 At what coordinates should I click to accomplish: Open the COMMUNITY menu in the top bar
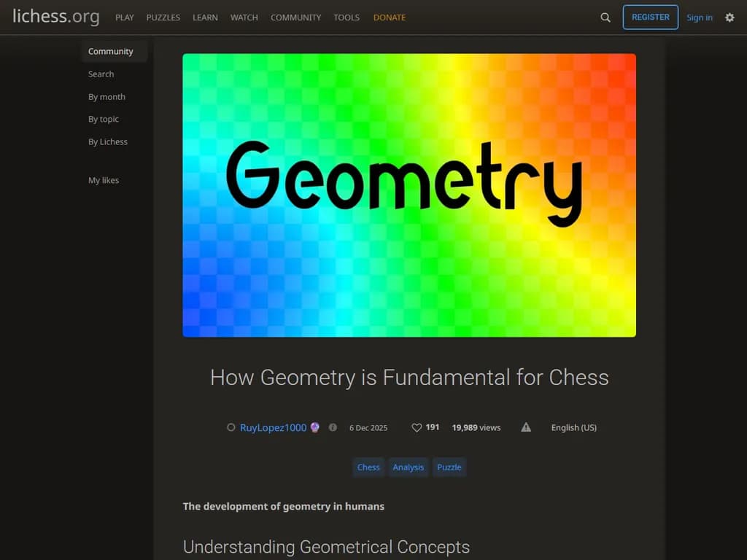[x=295, y=17]
